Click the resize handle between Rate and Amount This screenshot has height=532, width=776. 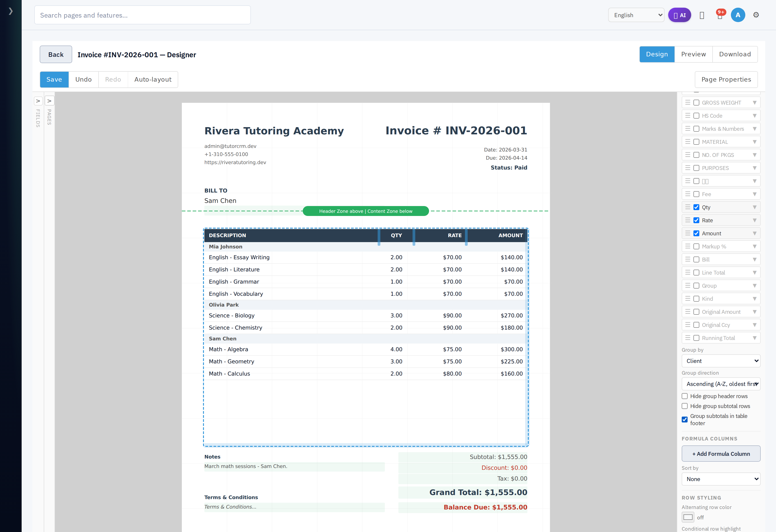pos(466,237)
